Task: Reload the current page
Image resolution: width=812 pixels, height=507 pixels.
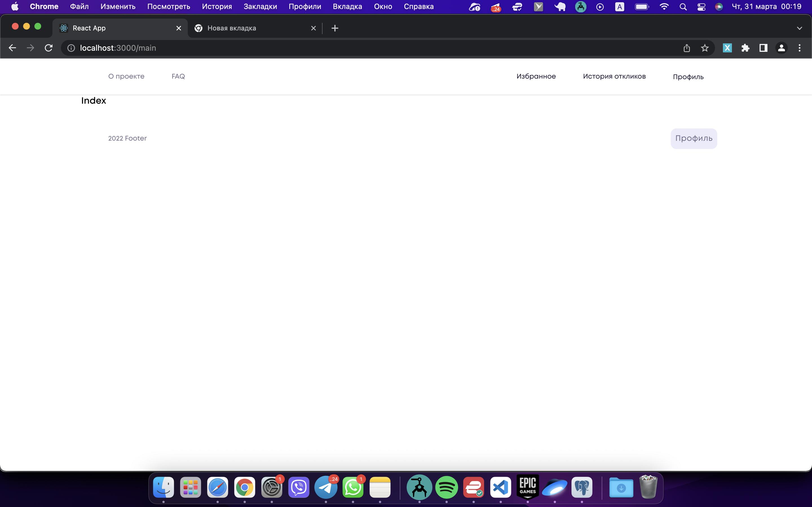Action: pyautogui.click(x=49, y=48)
